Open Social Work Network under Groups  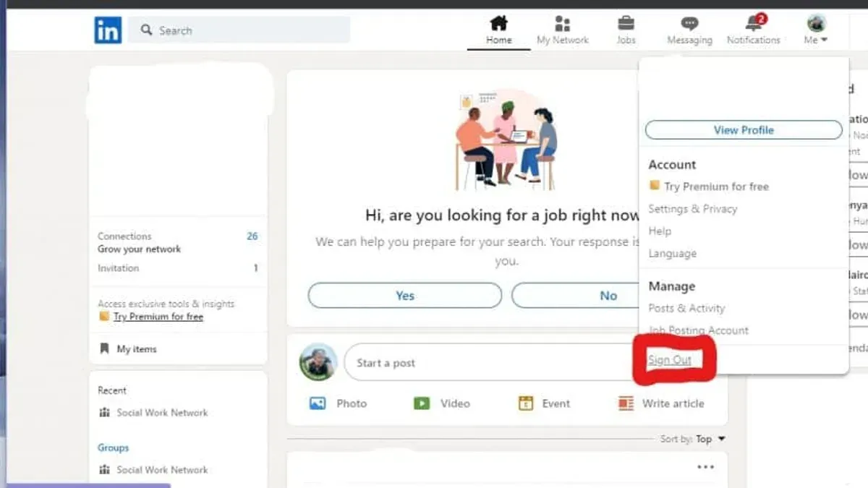point(162,470)
